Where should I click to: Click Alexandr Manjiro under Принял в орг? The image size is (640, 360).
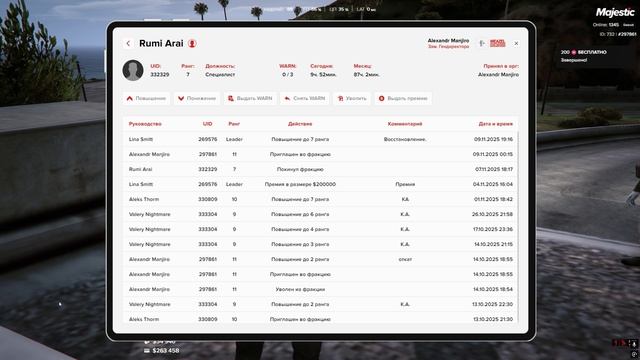click(x=498, y=75)
